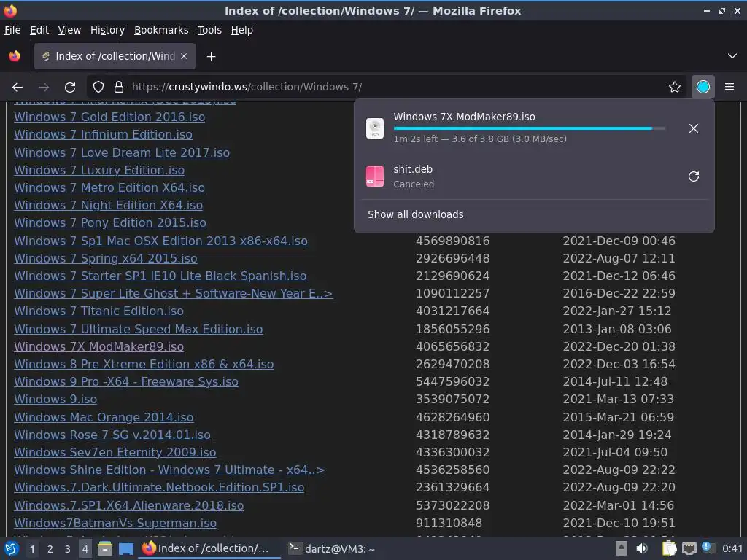
Task: Click the forward navigation arrow
Action: pyautogui.click(x=44, y=87)
